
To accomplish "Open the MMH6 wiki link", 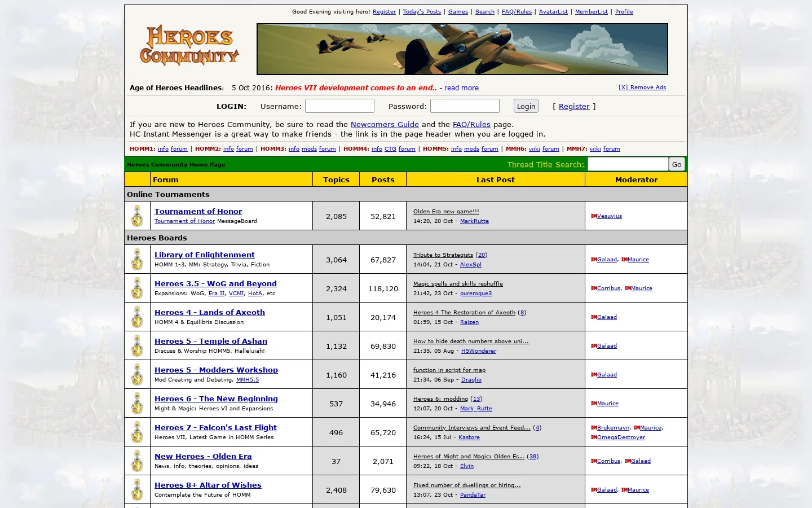I will coord(535,149).
